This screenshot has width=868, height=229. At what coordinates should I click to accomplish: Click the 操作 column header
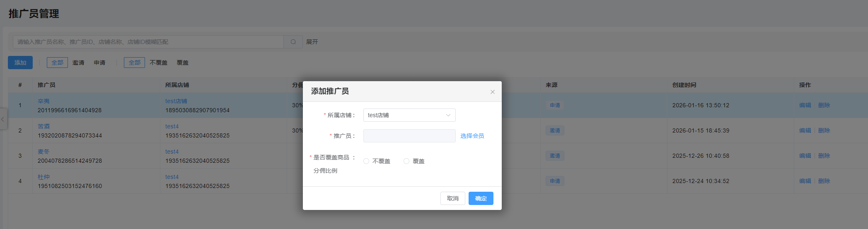tap(805, 85)
